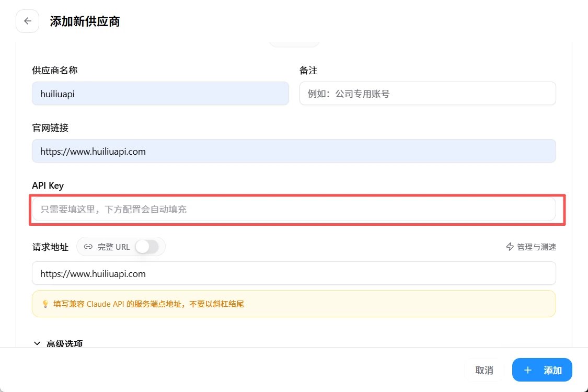
Task: Click the link icon beside 完整 URL
Action: point(88,247)
